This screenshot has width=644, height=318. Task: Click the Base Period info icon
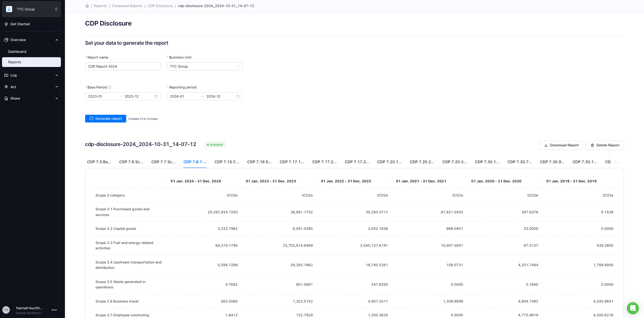pyautogui.click(x=110, y=87)
